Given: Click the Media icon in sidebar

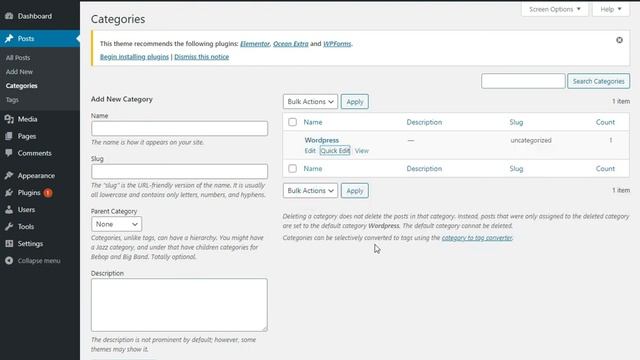Looking at the screenshot, I should (x=9, y=119).
